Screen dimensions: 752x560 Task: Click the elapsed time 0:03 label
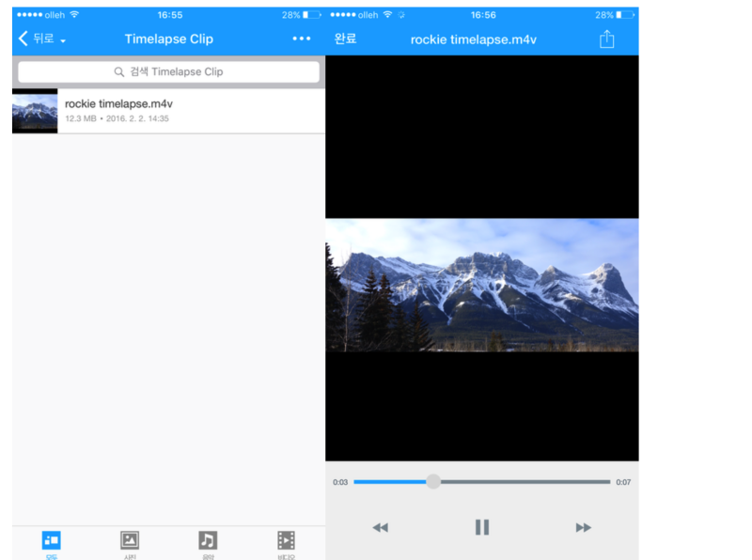[340, 482]
